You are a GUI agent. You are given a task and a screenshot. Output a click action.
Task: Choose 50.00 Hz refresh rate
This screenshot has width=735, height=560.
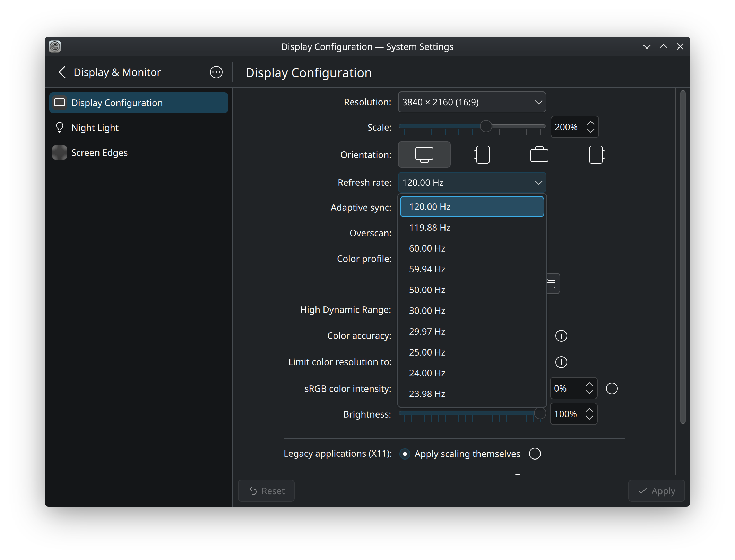(472, 290)
